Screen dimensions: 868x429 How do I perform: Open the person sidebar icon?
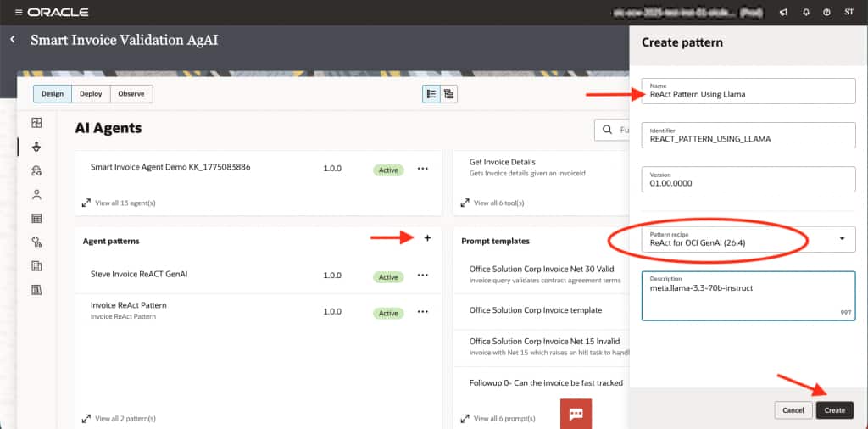coord(36,194)
